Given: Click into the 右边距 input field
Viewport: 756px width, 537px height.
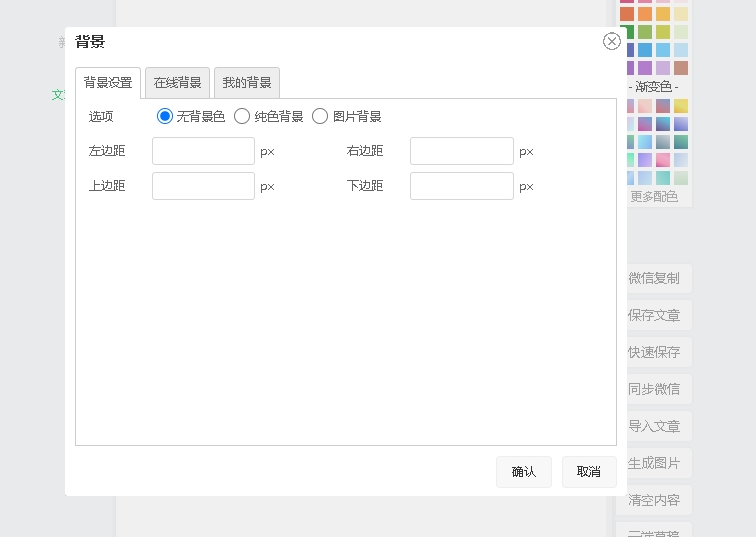Looking at the screenshot, I should pyautogui.click(x=461, y=151).
